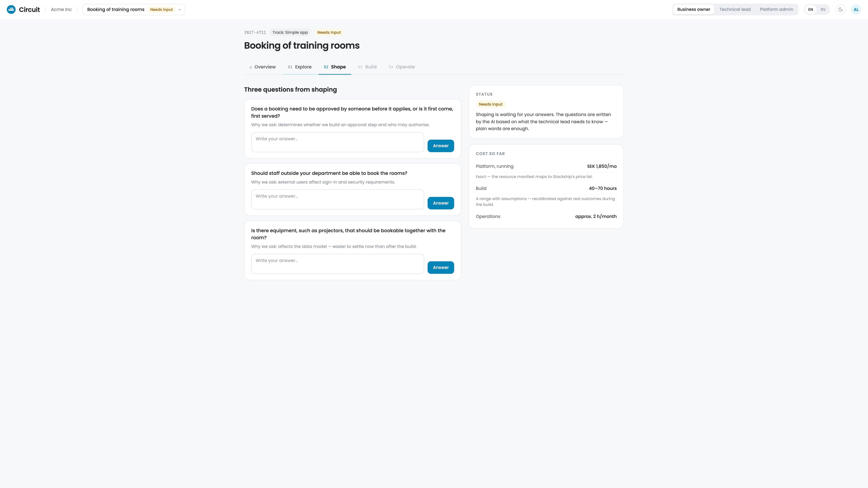
Task: Click the home icon beside Overview
Action: tap(251, 67)
